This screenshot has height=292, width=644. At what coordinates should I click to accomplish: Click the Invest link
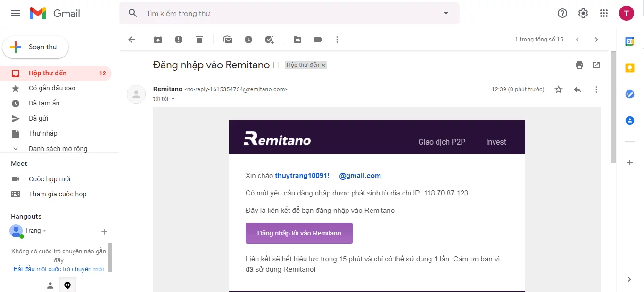[496, 142]
